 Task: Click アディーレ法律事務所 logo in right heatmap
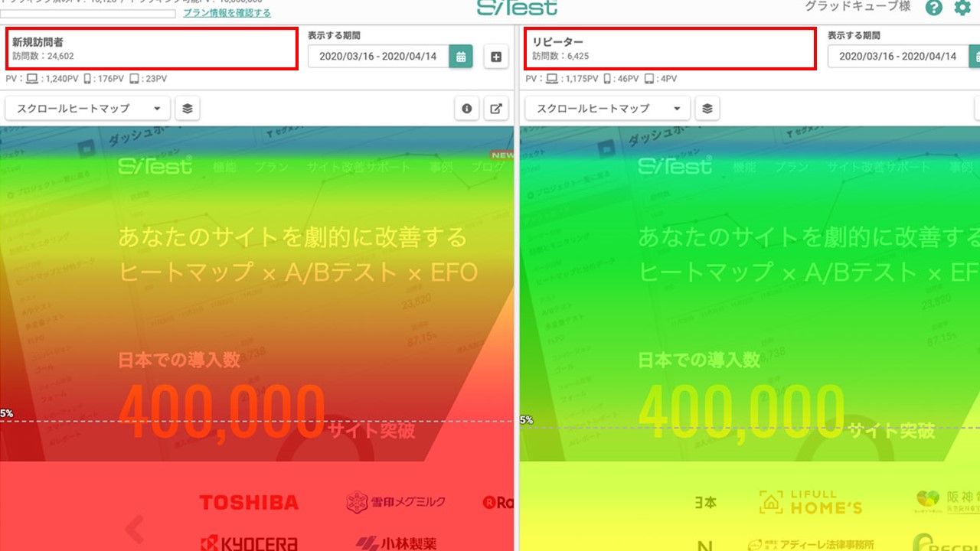(x=811, y=544)
